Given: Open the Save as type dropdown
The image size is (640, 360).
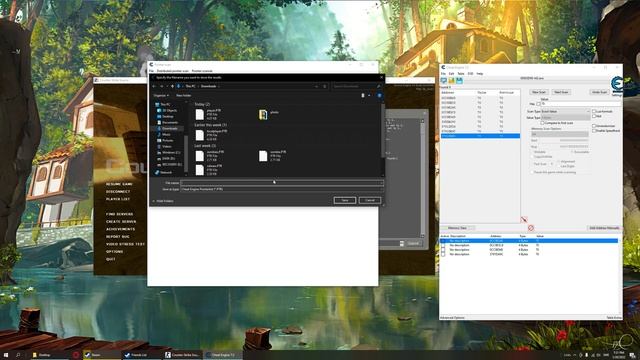Looking at the screenshot, I should point(282,189).
